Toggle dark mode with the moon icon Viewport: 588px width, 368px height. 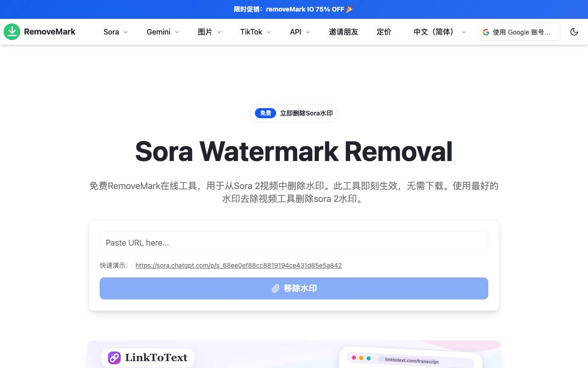pos(574,32)
